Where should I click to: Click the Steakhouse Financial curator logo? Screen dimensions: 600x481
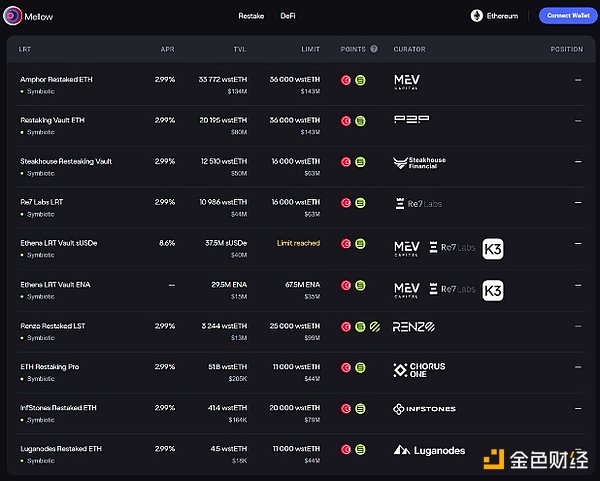tap(422, 162)
